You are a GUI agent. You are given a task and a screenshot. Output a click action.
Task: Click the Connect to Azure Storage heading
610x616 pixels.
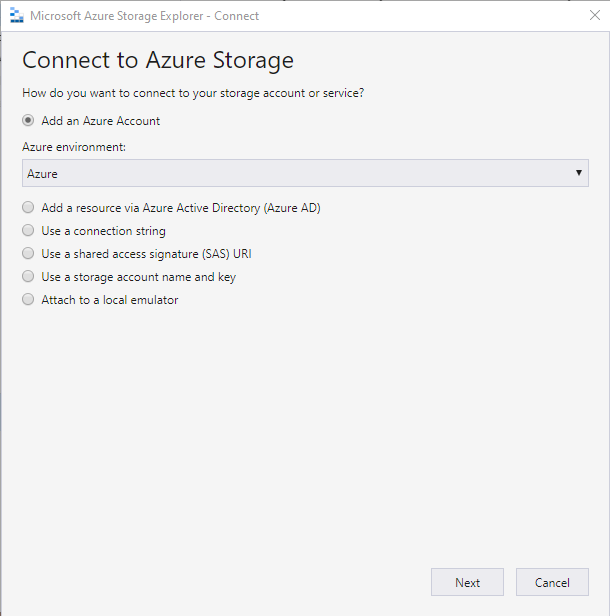[x=158, y=60]
